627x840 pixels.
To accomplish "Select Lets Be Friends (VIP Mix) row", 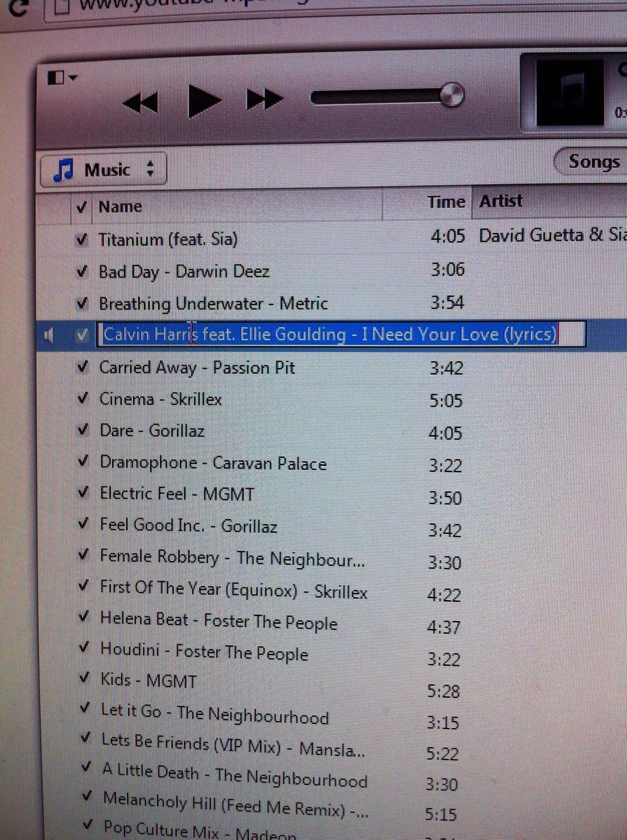I will 234,745.
